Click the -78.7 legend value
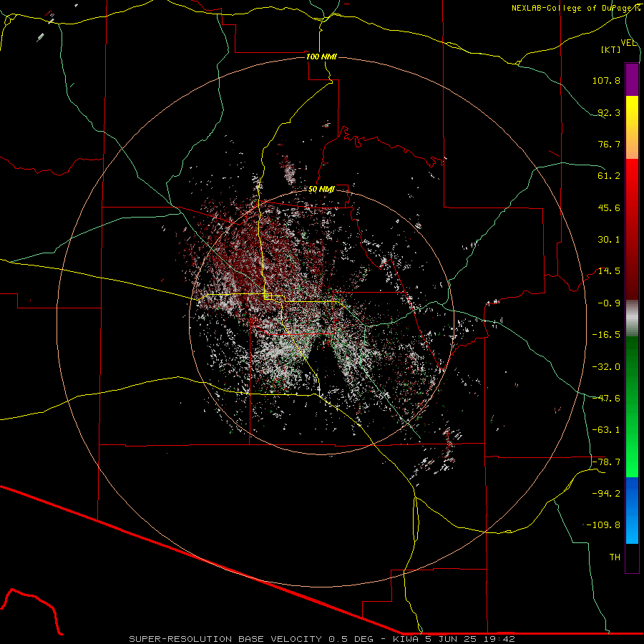 click(606, 462)
